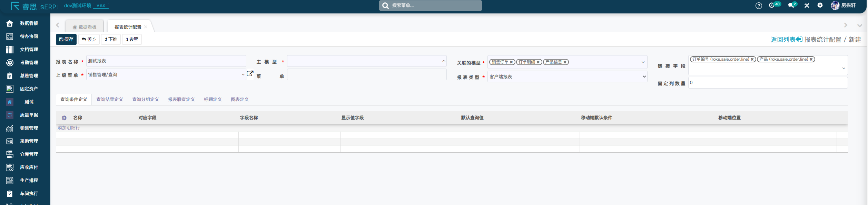Click the table column settings gear
The image size is (868, 205).
[x=64, y=118]
